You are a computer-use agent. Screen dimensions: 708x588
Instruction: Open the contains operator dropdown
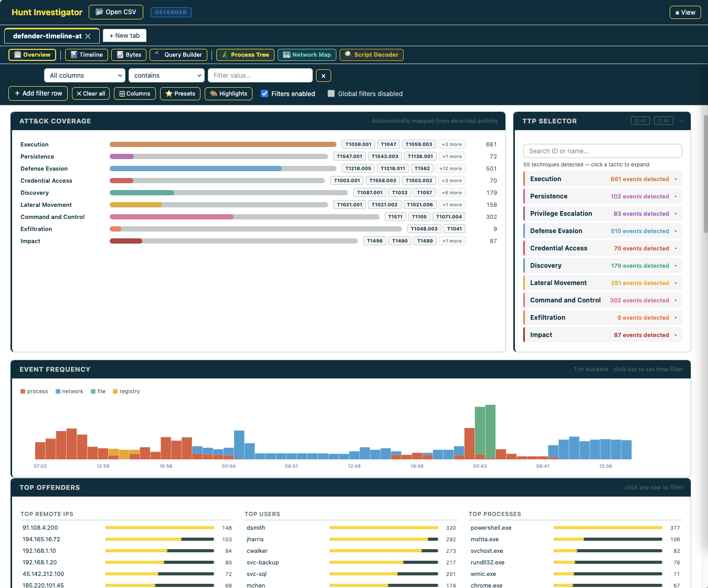(x=166, y=76)
